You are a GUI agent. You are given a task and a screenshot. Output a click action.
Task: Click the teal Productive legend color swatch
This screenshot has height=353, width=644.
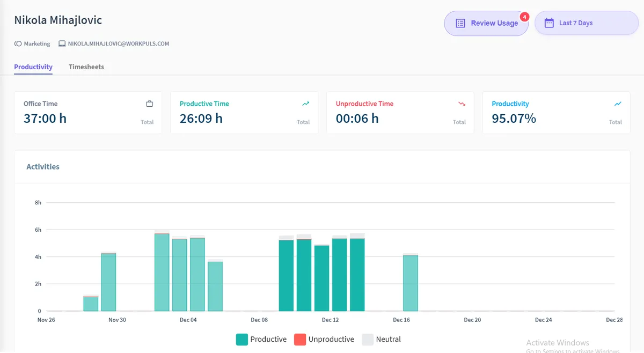pos(242,339)
